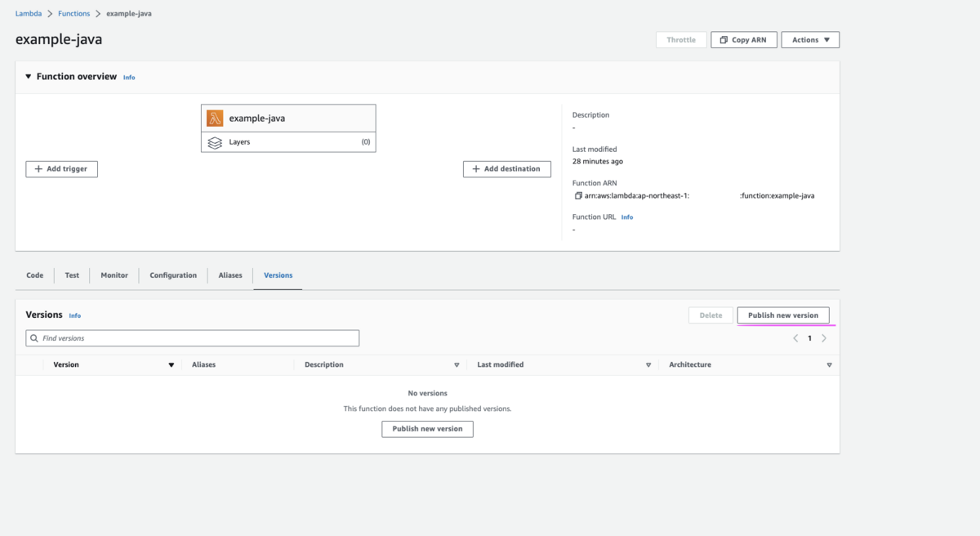
Task: Go to next page of versions
Action: coord(824,338)
